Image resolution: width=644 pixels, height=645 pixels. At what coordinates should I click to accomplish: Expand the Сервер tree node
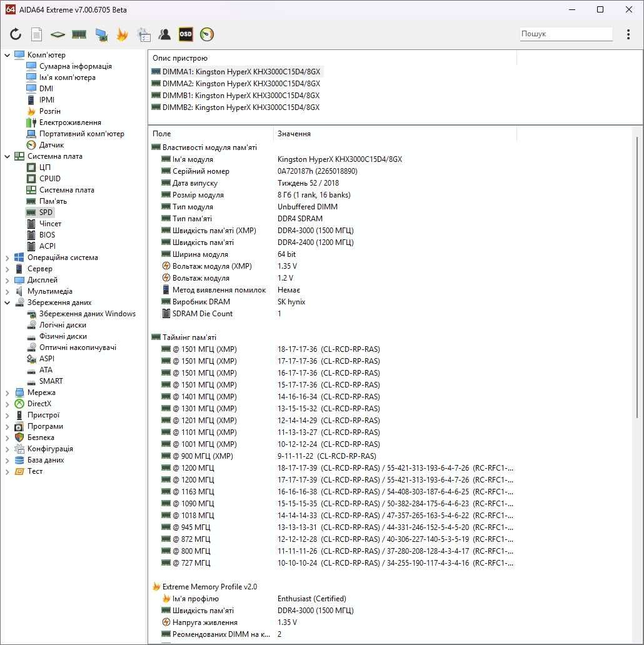coord(7,269)
